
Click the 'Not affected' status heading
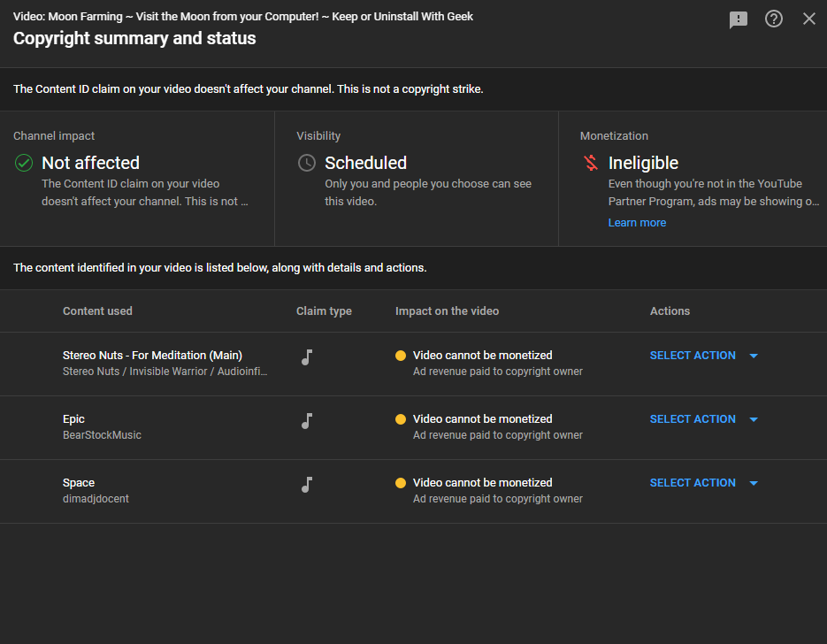(x=91, y=163)
